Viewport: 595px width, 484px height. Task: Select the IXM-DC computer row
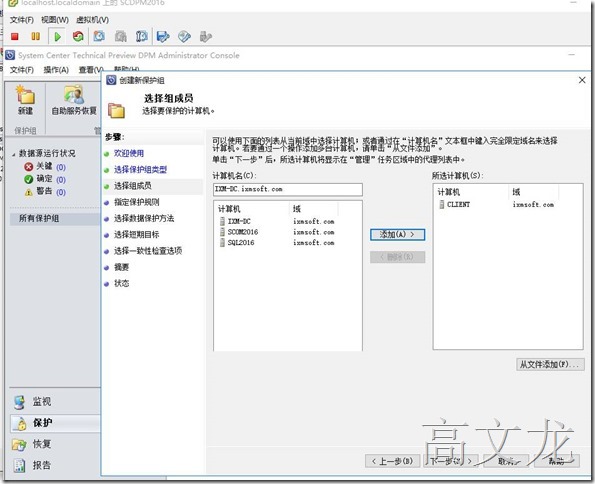pyautogui.click(x=277, y=221)
